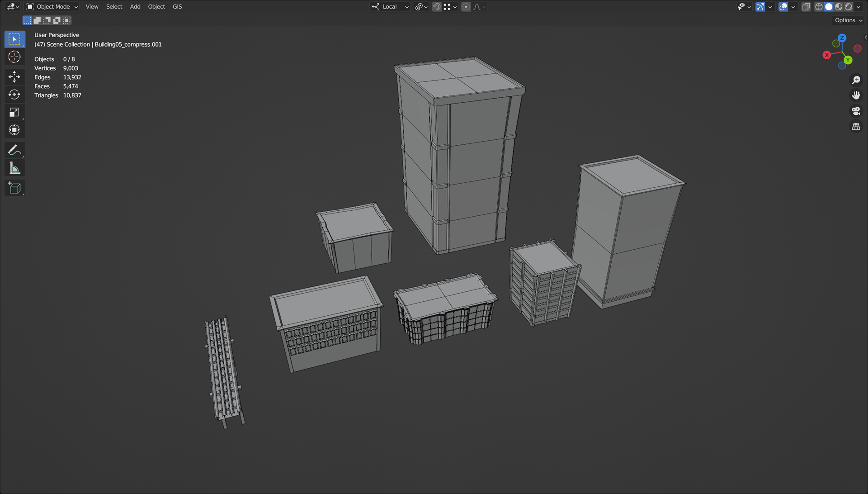The image size is (868, 494).
Task: Open Local transform orientation dropdown
Action: click(390, 7)
